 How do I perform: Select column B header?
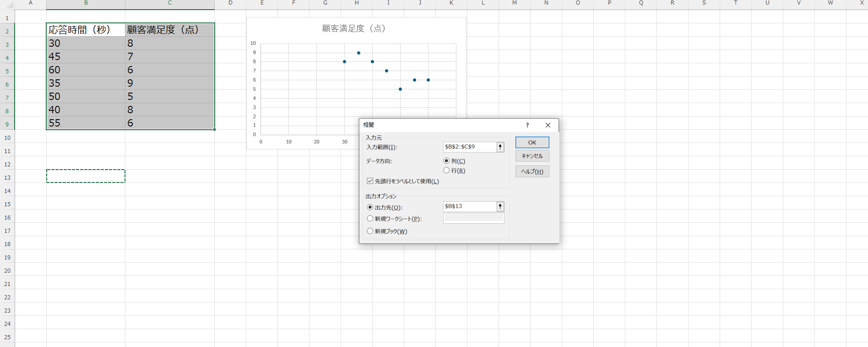coord(86,3)
